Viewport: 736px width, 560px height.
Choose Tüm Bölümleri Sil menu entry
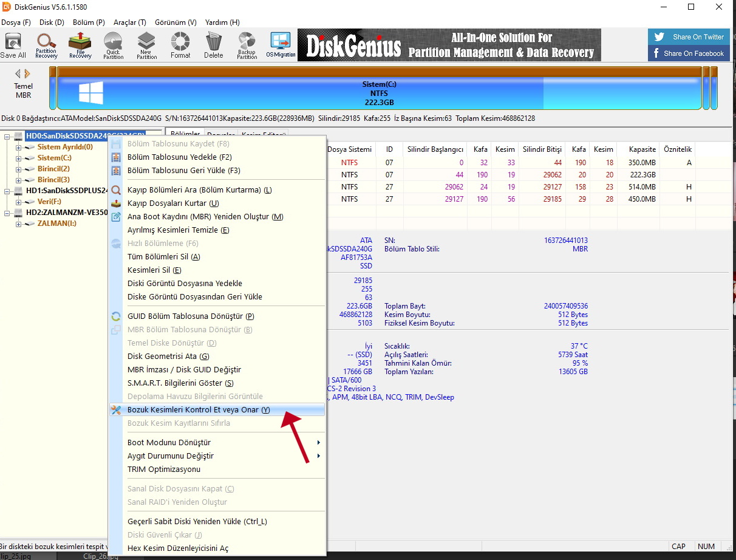[217, 257]
